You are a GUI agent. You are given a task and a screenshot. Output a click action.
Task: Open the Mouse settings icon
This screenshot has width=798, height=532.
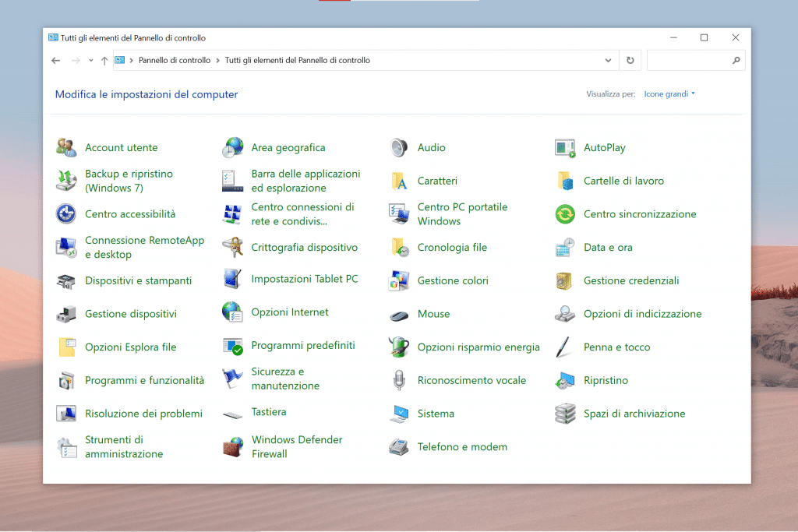coord(399,314)
